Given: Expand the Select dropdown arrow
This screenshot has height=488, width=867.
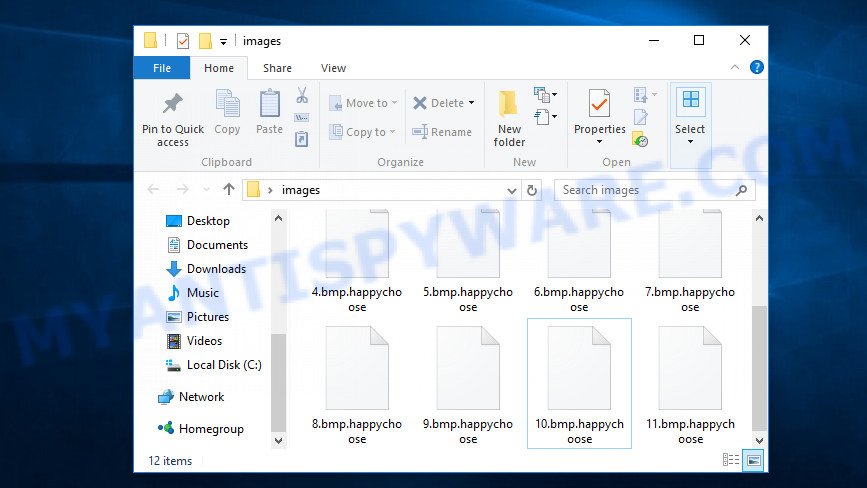Looking at the screenshot, I should pos(690,142).
